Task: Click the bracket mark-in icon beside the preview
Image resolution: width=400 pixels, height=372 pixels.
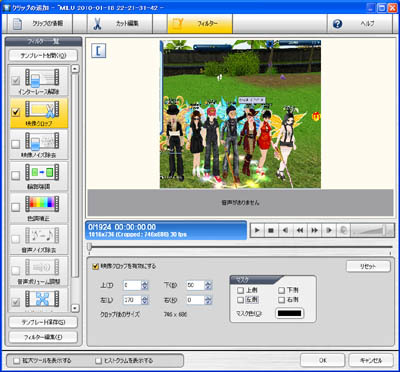Action: [x=99, y=50]
